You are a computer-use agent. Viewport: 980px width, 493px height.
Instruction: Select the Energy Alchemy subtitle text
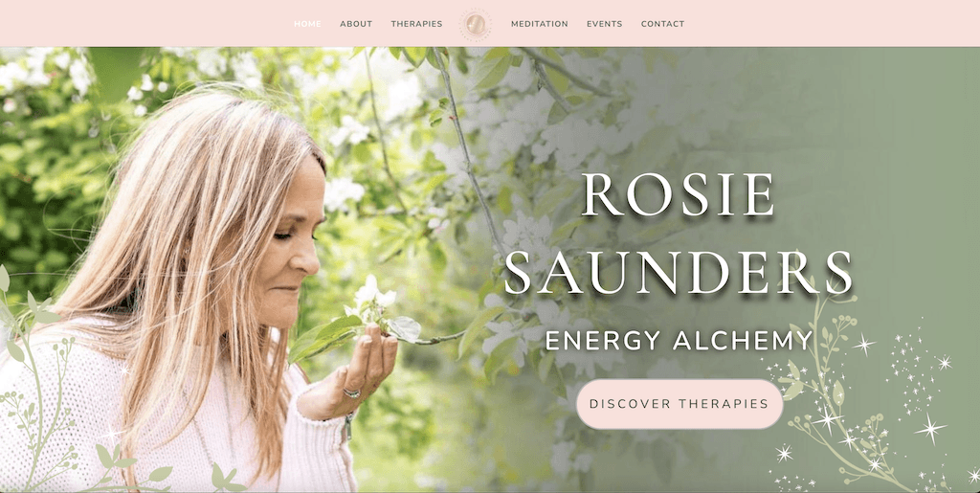tap(679, 341)
